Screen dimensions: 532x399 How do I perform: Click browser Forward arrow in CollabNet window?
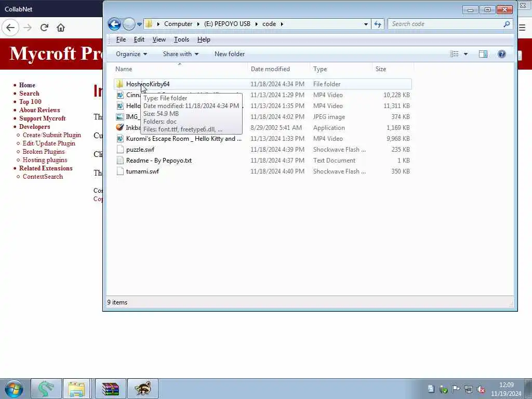(28, 28)
